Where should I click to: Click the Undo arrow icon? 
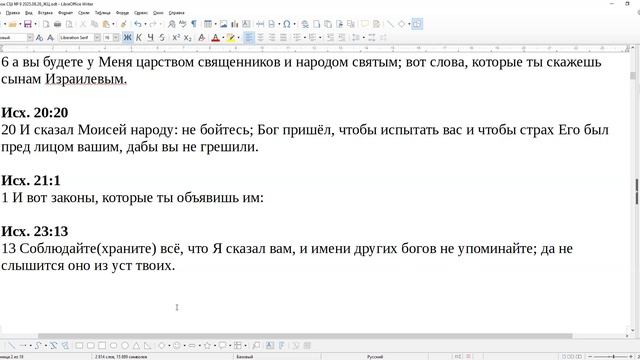click(138, 24)
